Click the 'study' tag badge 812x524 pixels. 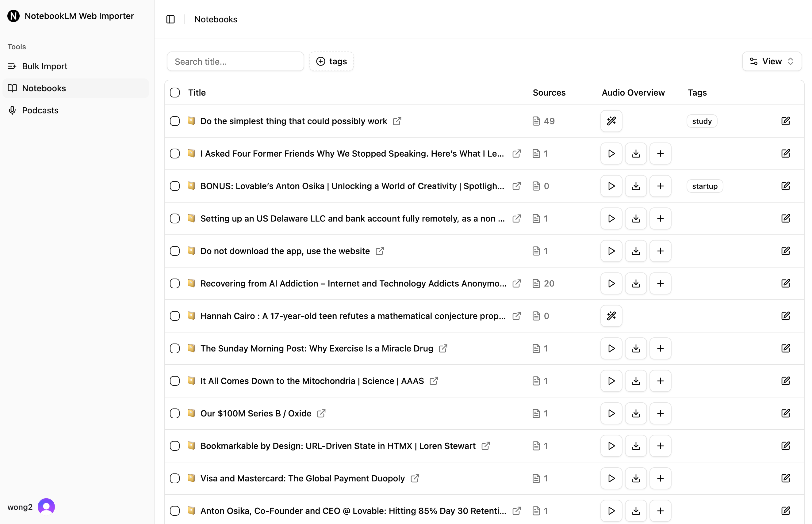(x=702, y=121)
